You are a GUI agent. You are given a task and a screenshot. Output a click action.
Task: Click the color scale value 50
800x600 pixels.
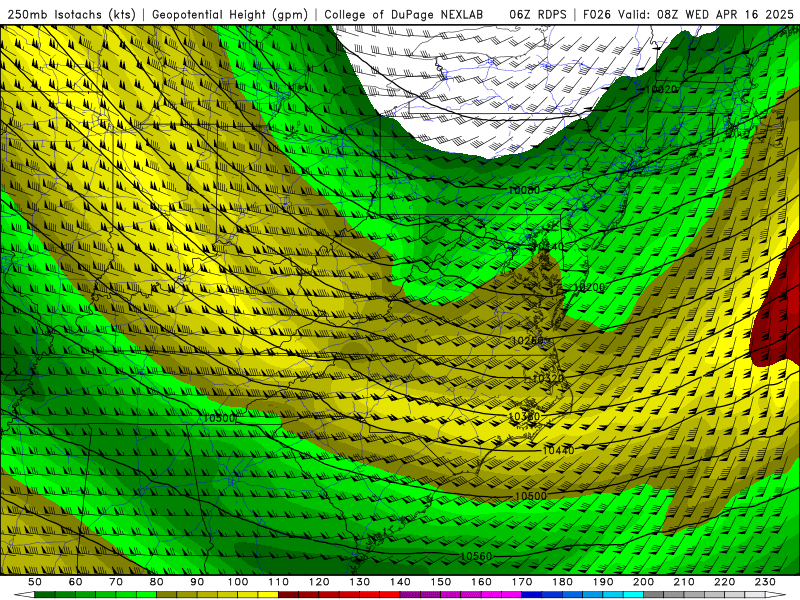35,582
